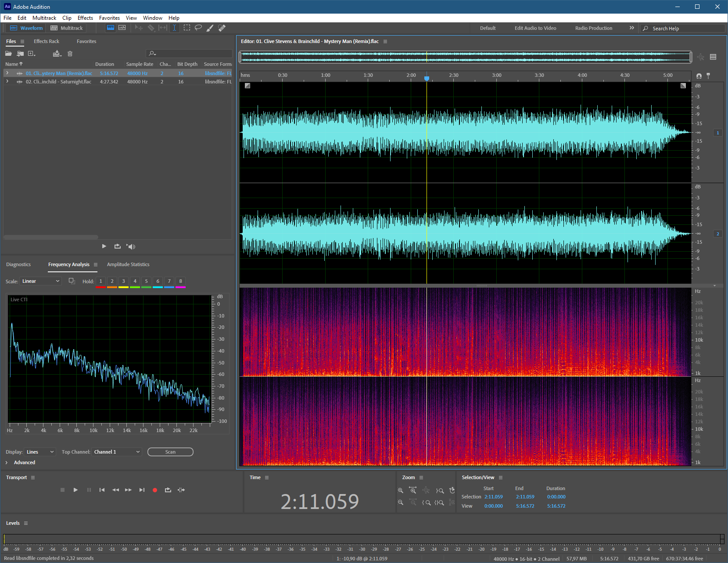Toggle Show Spectral Frequency Display button
The width and height of the screenshot is (728, 563).
(x=111, y=28)
